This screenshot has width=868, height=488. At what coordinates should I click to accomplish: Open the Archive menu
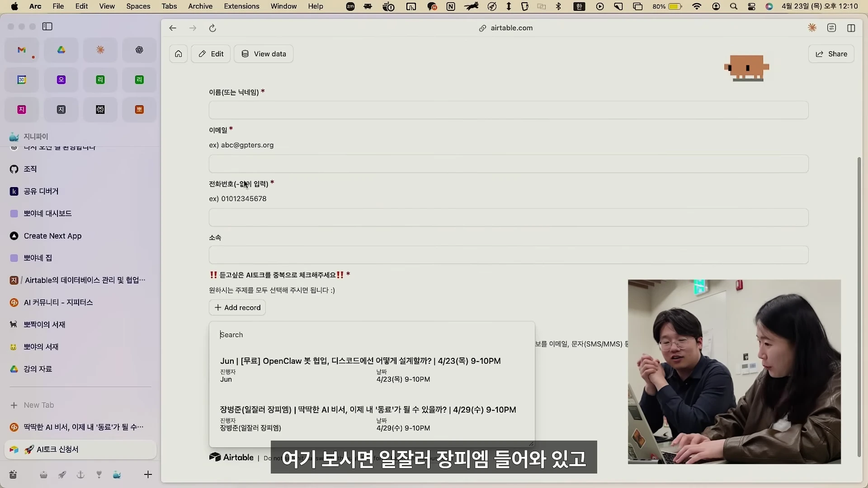tap(200, 6)
